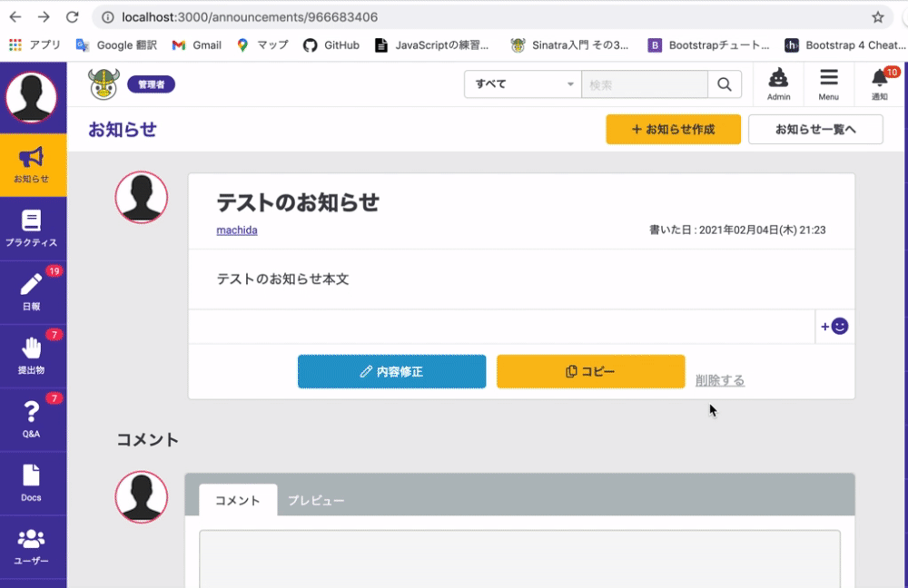This screenshot has width=908, height=588.
Task: Open ユーザー users icon in sidebar
Action: click(34, 544)
